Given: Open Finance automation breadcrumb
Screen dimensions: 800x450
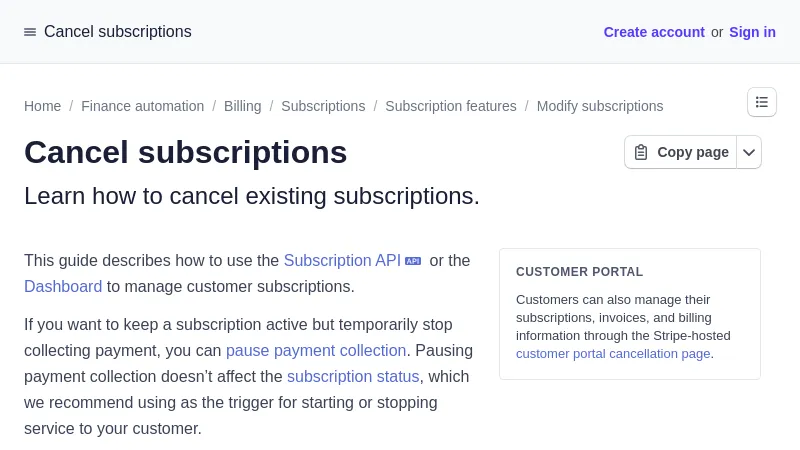Looking at the screenshot, I should [142, 106].
